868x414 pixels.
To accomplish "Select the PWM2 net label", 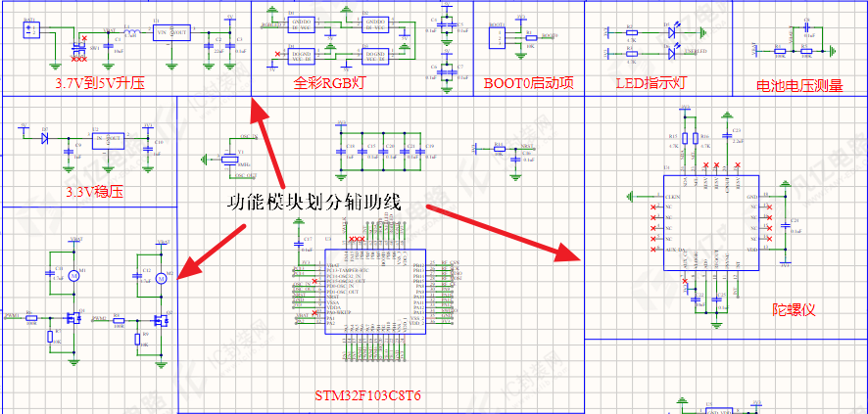I will click(x=100, y=318).
